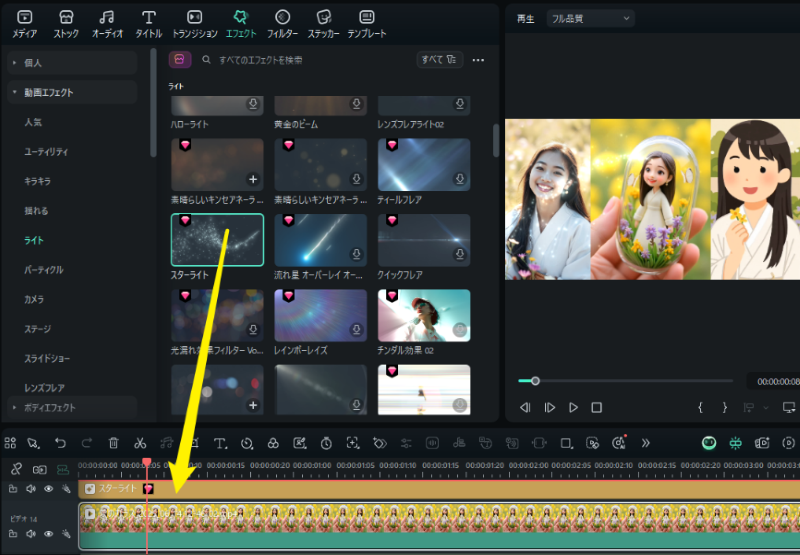Select the キラキラ effects category
Image resolution: width=800 pixels, height=555 pixels.
click(x=37, y=181)
